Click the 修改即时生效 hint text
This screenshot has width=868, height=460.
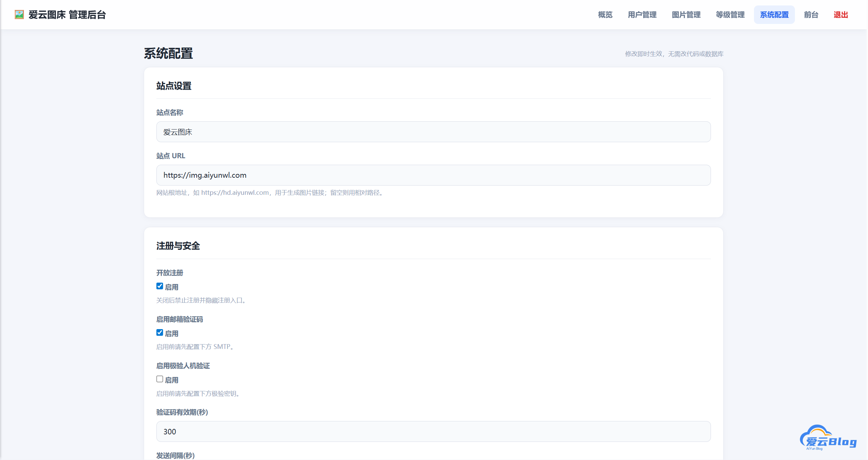click(674, 54)
